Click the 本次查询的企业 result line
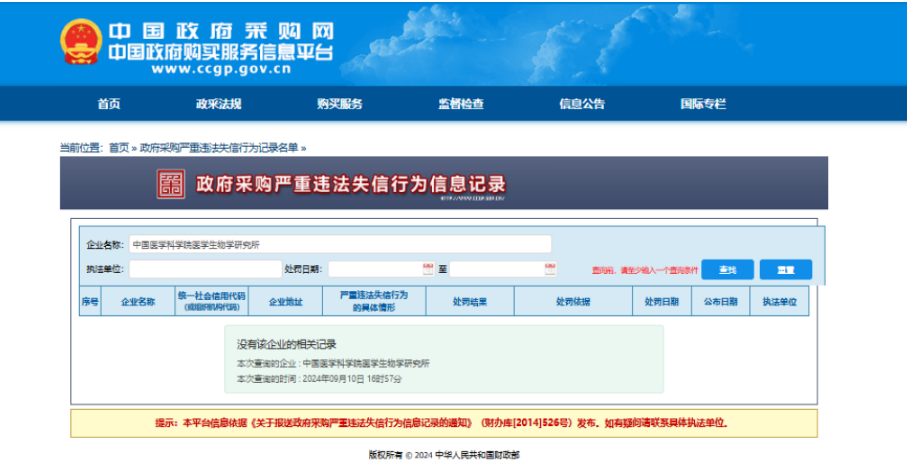Screen dimensions: 907x472 tap(333, 363)
